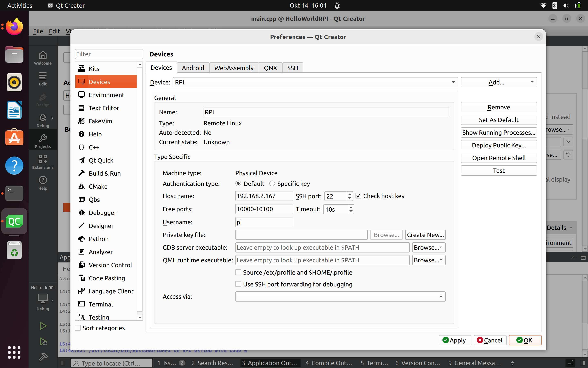Viewport: 588px width, 368px height.
Task: Click in the Filter search field
Action: [x=109, y=54]
